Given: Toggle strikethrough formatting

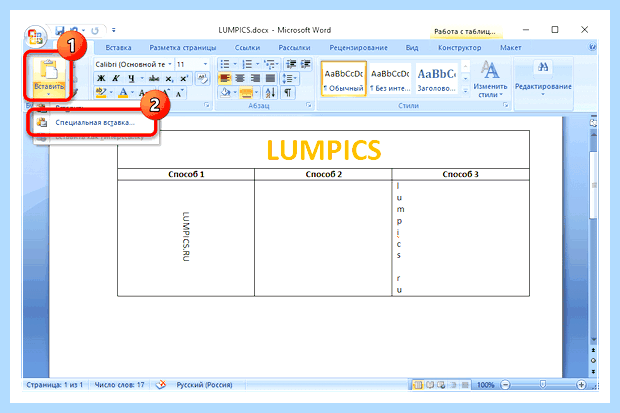Looking at the screenshot, I should click(x=153, y=79).
